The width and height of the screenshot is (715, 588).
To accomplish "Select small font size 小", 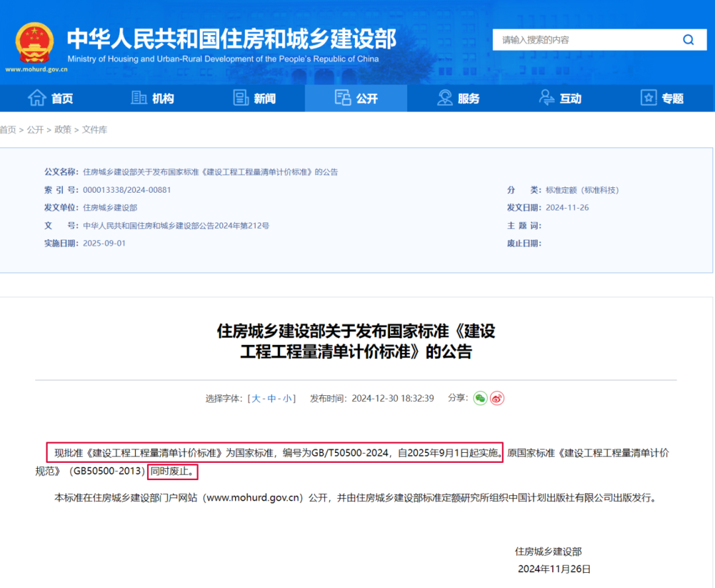I will 287,399.
